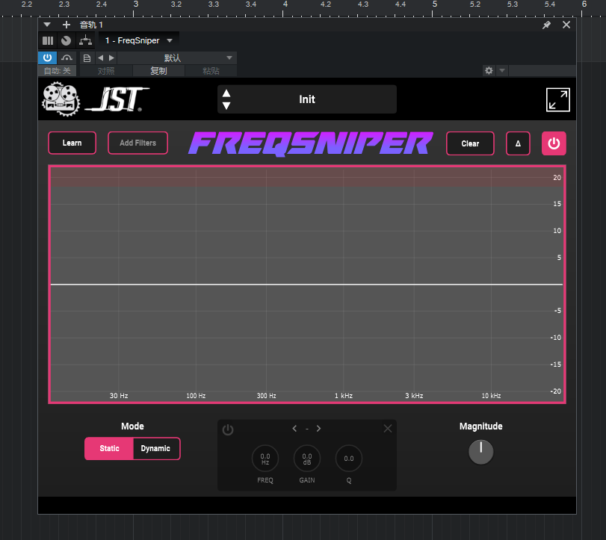Toggle the filter band power button
606x540 pixels.
click(228, 430)
